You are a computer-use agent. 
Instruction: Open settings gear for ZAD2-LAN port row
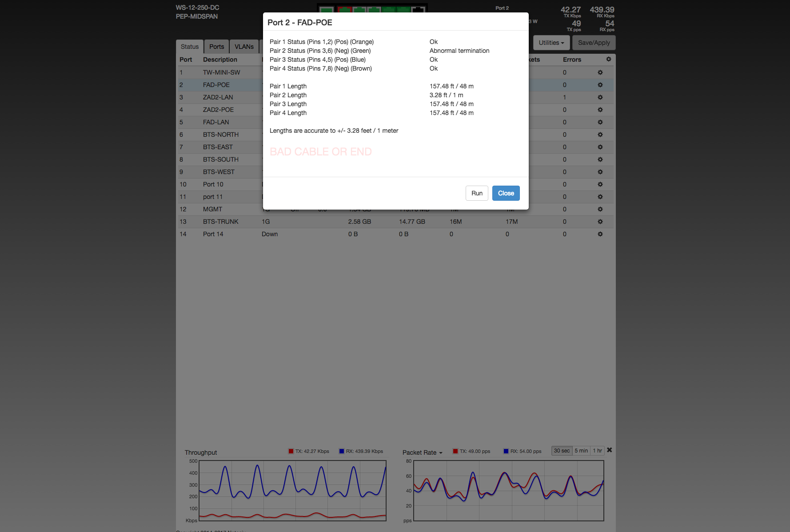tap(600, 97)
